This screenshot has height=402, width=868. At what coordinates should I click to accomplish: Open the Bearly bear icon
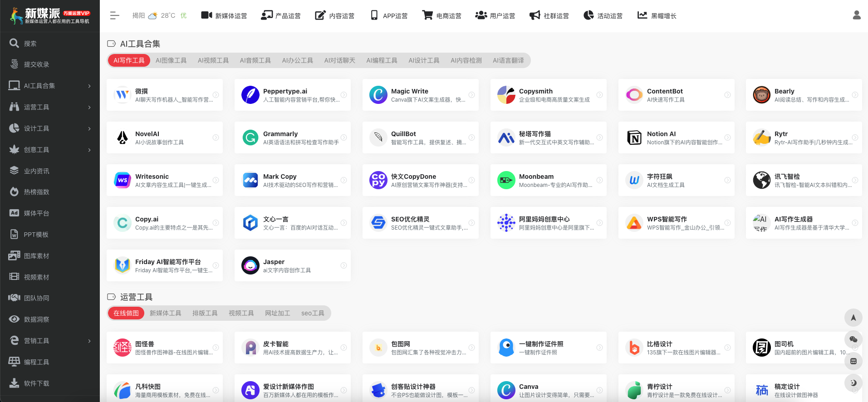click(762, 95)
